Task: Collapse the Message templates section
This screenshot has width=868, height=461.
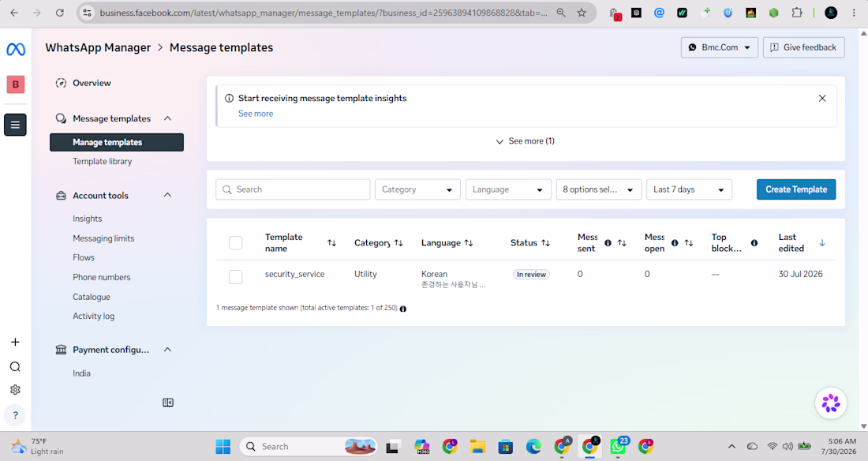Action: click(x=167, y=118)
